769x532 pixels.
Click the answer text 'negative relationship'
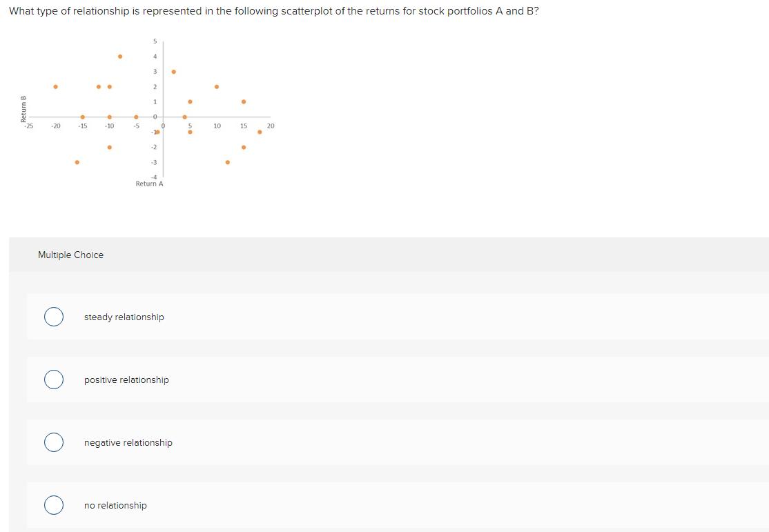[x=128, y=442]
